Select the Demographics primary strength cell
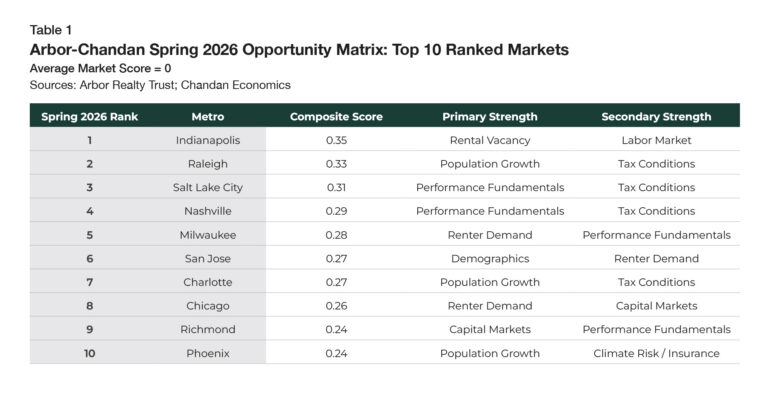Image resolution: width=768 pixels, height=405 pixels. coord(490,258)
